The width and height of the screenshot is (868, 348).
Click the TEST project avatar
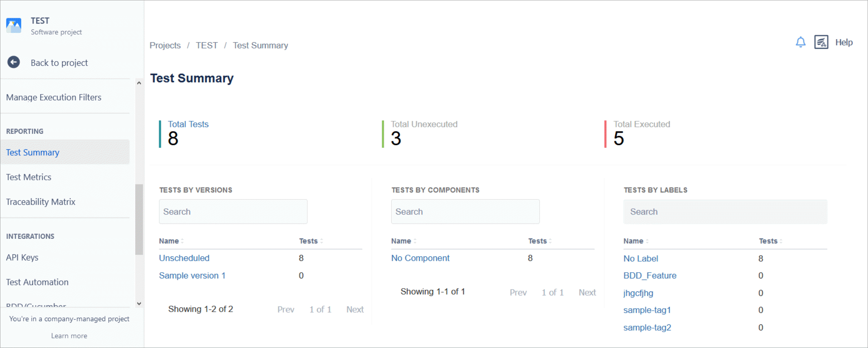click(13, 25)
